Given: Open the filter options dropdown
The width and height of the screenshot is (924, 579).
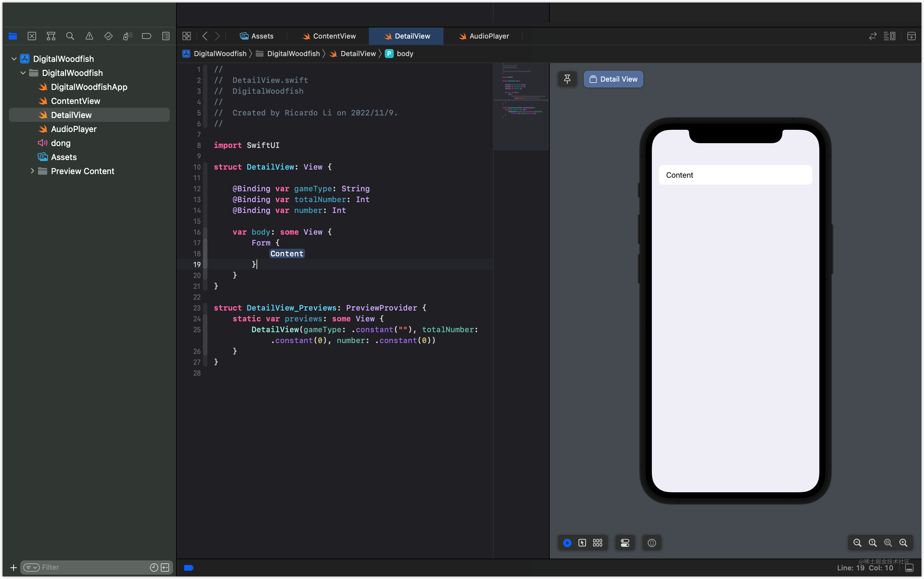Looking at the screenshot, I should pyautogui.click(x=31, y=568).
